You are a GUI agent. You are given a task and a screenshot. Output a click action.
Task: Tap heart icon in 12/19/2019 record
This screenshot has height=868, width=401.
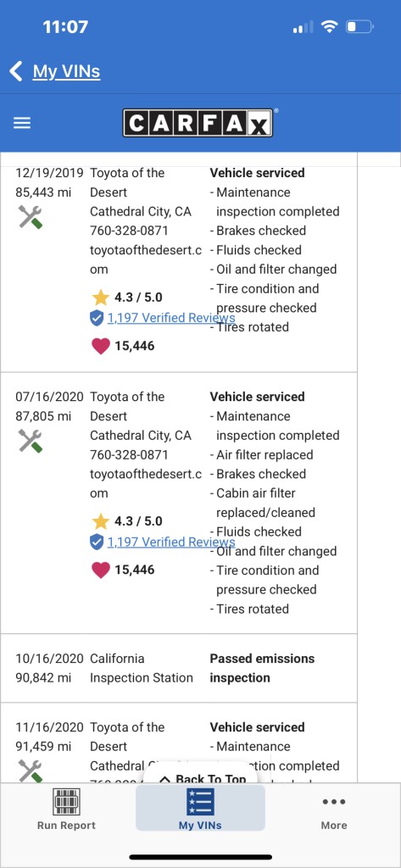[100, 347]
